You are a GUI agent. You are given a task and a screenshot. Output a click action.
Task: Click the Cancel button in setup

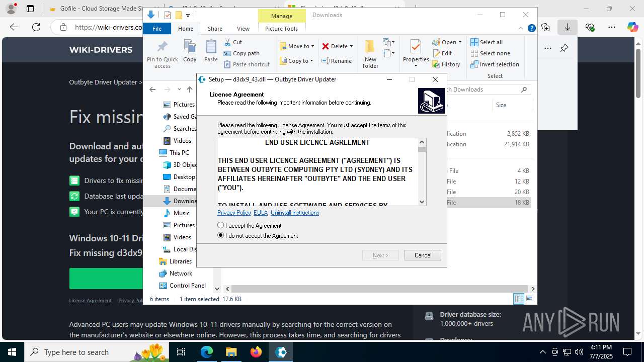(x=423, y=255)
